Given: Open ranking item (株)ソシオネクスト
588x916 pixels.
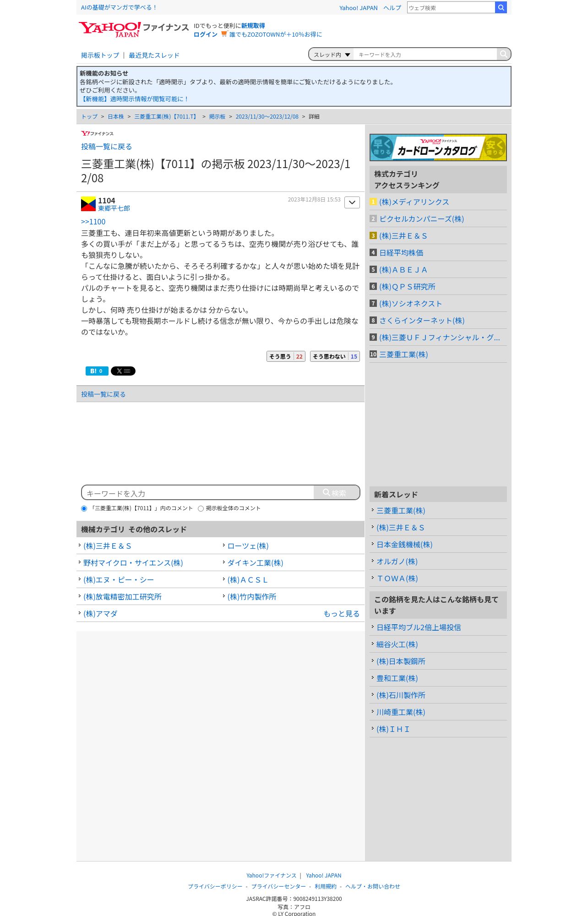Looking at the screenshot, I should click(410, 304).
